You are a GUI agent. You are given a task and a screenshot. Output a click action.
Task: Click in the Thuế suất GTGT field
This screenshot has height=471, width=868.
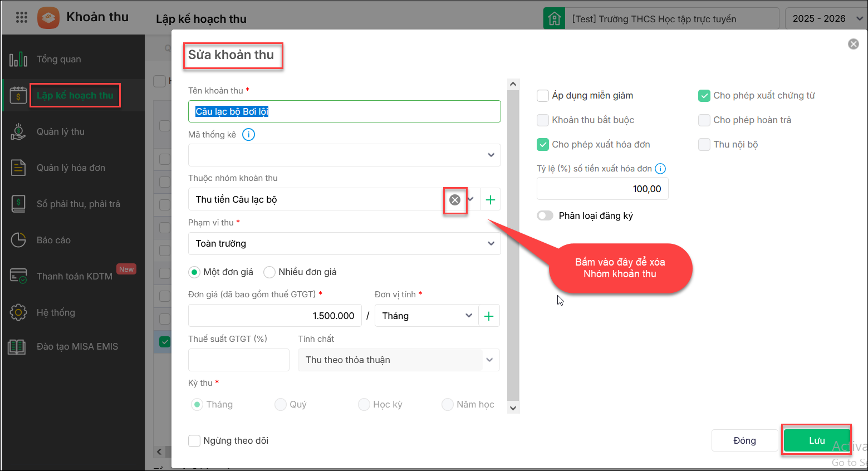point(239,360)
